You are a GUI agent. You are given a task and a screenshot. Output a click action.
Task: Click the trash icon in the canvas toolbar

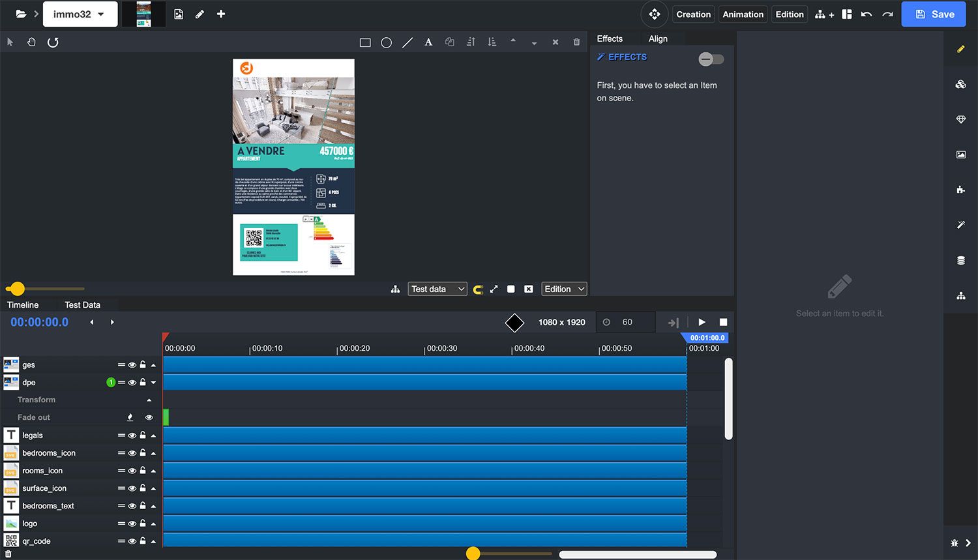point(576,42)
